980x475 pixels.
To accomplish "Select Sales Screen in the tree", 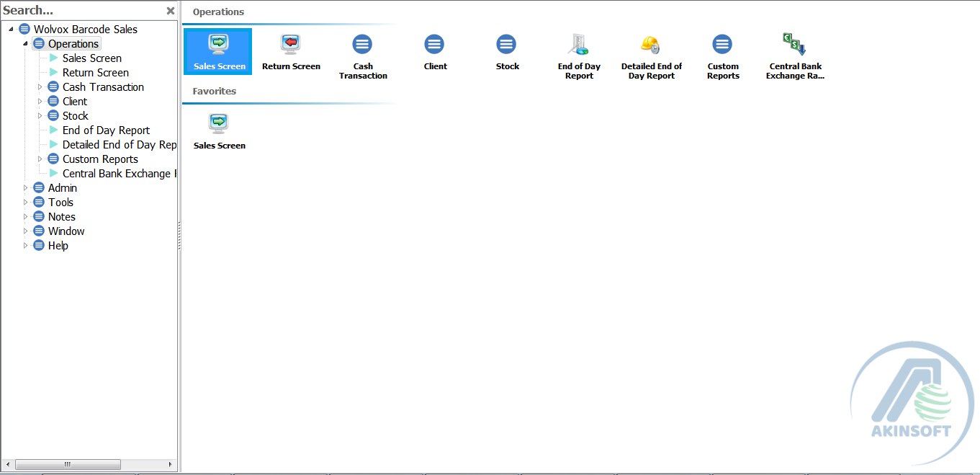I will point(92,58).
